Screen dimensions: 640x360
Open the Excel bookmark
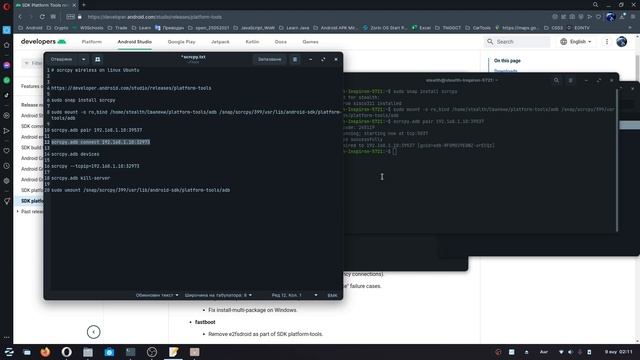coord(422,28)
